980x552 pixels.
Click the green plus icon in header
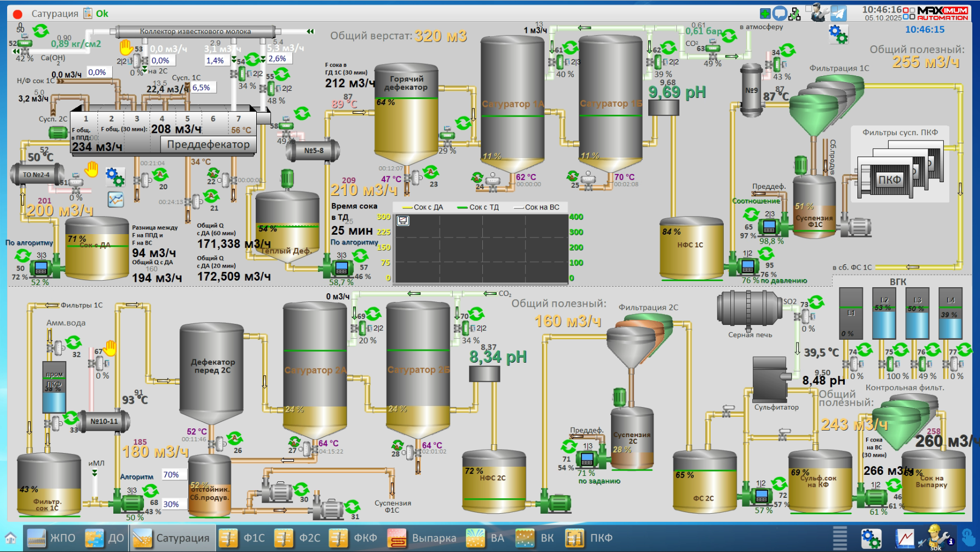click(765, 14)
